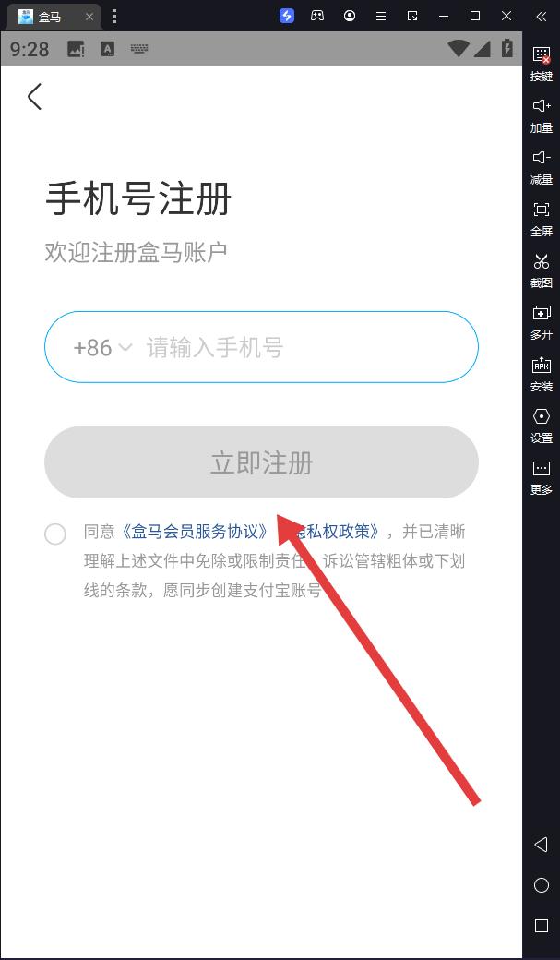Viewport: 560px width, 960px height.
Task: Check the agreement consent circle
Action: click(55, 534)
